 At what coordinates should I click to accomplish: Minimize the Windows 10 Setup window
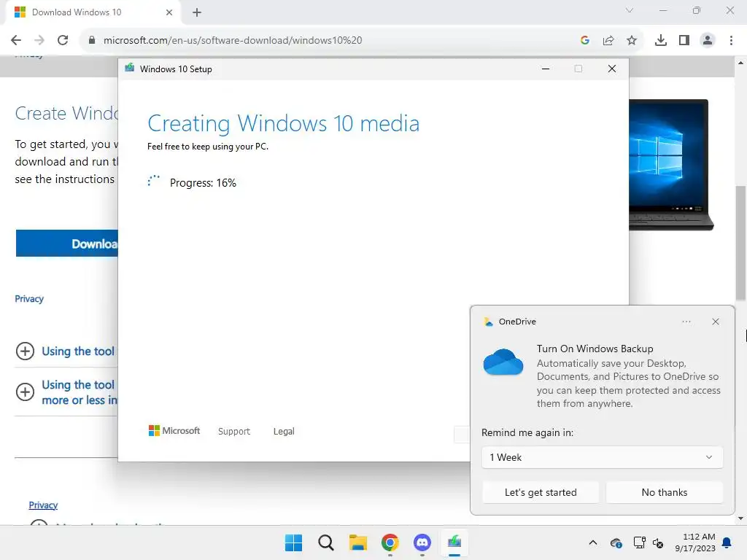click(x=546, y=69)
